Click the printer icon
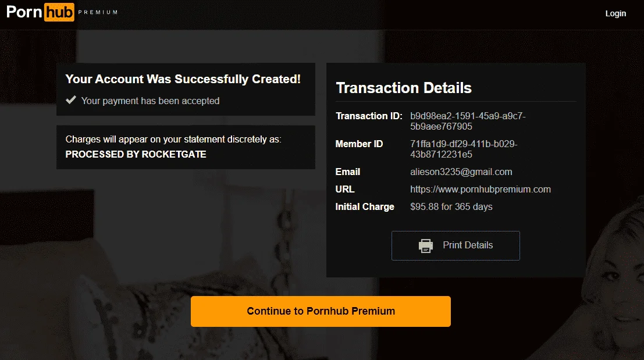Image resolution: width=644 pixels, height=360 pixels. click(425, 245)
